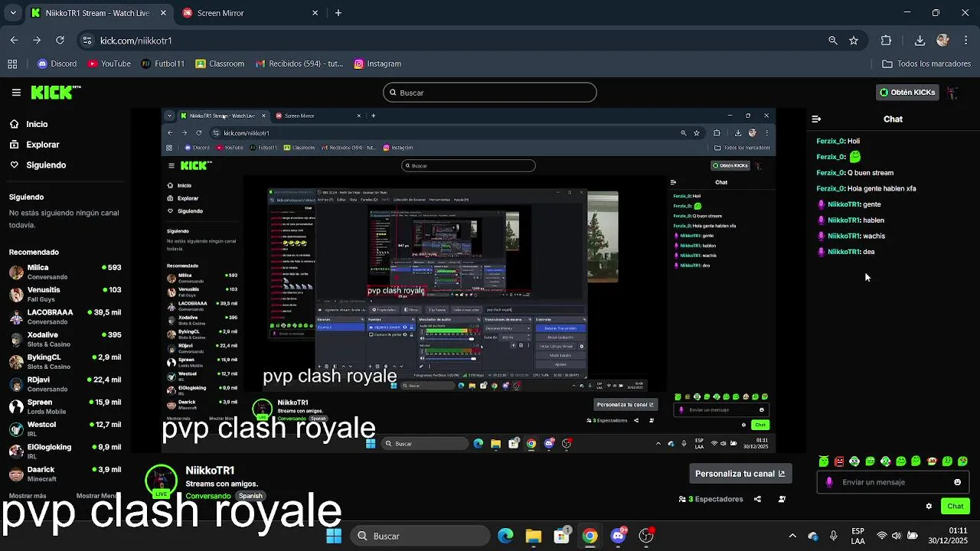The height and width of the screenshot is (551, 980).
Task: Collapse the chat panel with arrow icon
Action: (x=816, y=119)
